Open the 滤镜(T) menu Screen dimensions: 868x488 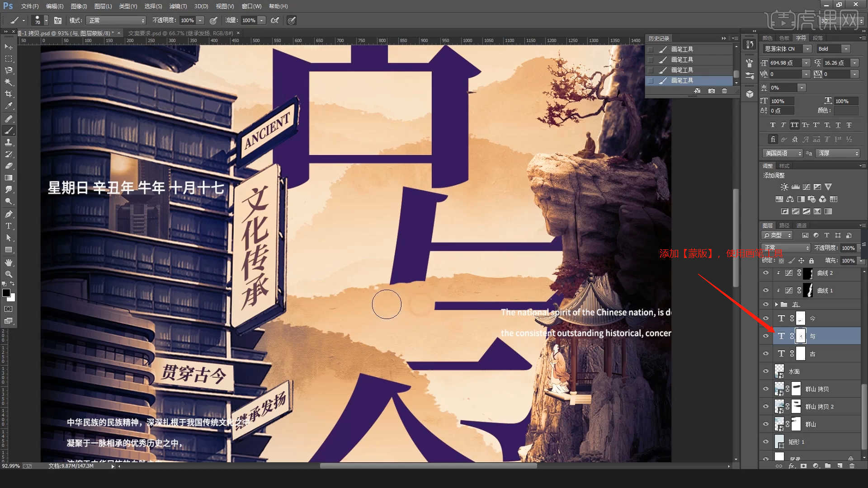coord(178,6)
